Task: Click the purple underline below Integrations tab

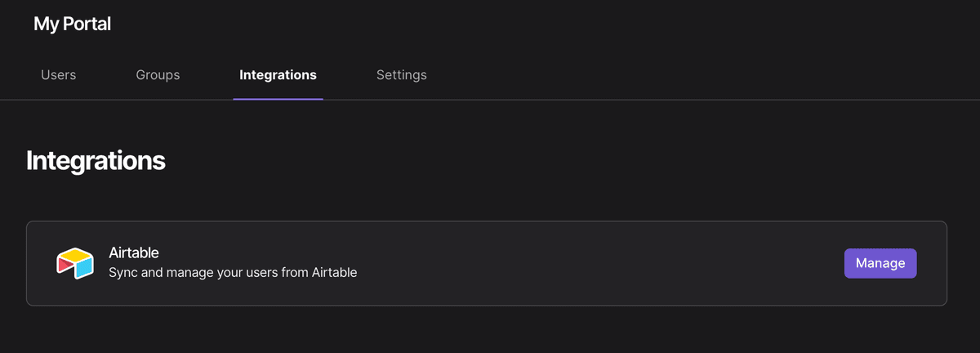Action: 278,99
